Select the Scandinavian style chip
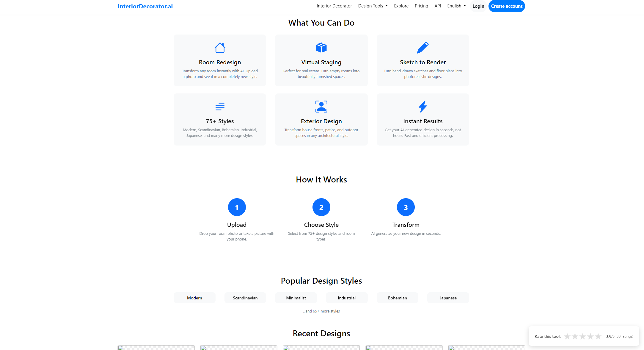The height and width of the screenshot is (350, 644). pos(245,298)
